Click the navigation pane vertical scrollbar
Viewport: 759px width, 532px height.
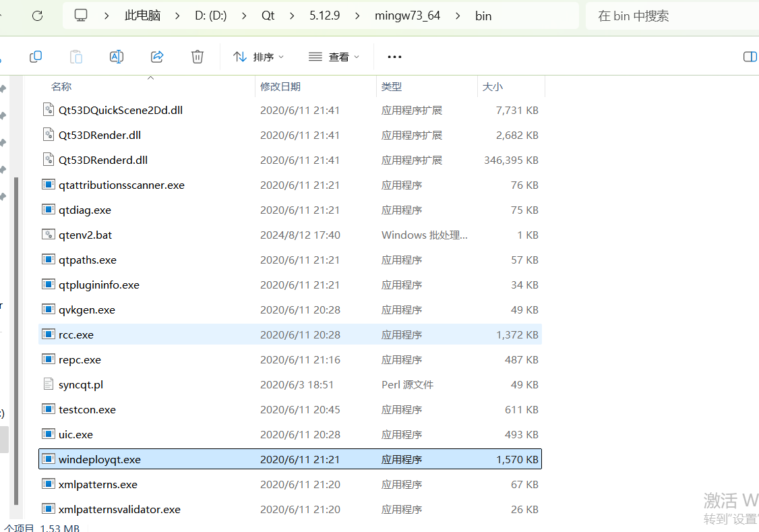[x=16, y=341]
